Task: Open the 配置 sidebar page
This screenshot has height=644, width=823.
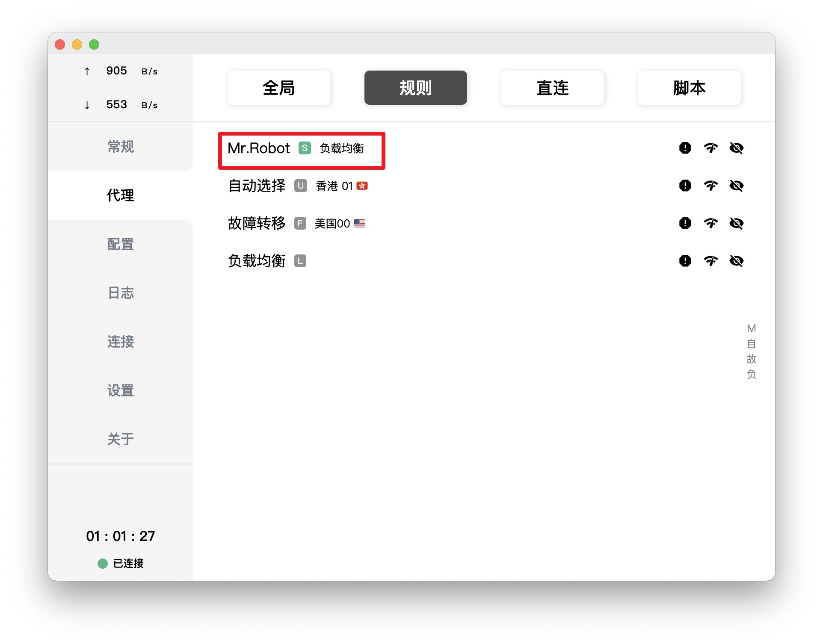Action: (x=121, y=244)
